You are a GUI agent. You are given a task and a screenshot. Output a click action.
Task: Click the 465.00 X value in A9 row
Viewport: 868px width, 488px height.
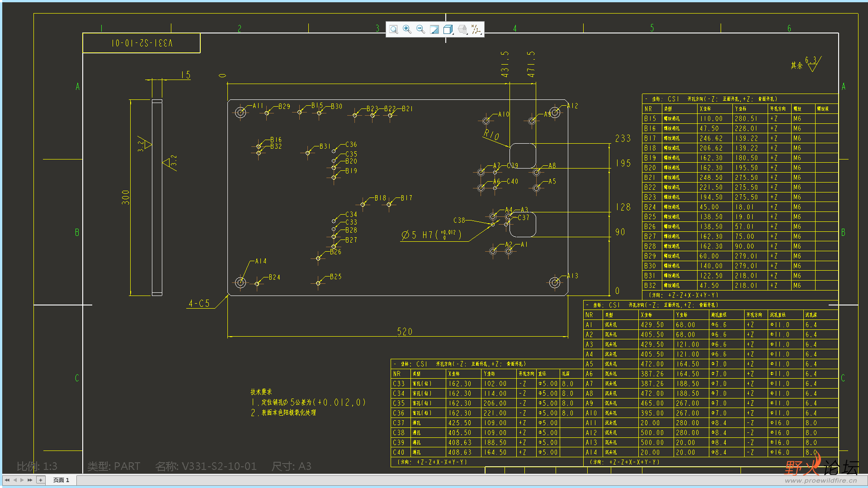652,403
